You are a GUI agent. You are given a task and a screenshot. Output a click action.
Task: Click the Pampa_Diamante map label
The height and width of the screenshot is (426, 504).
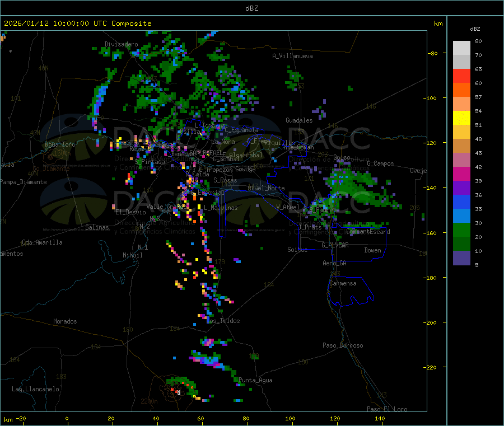pos(24,182)
